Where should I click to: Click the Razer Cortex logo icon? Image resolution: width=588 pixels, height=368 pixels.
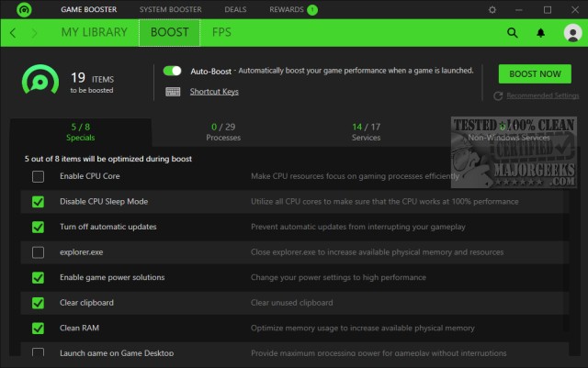click(x=24, y=9)
